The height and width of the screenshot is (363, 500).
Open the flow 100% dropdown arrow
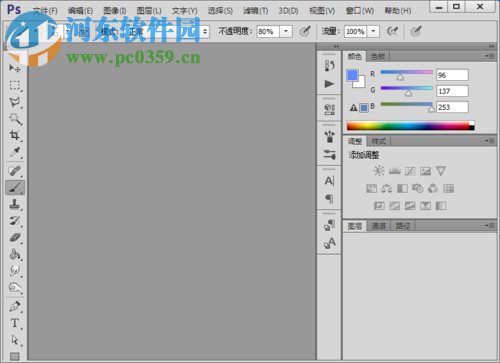click(373, 32)
